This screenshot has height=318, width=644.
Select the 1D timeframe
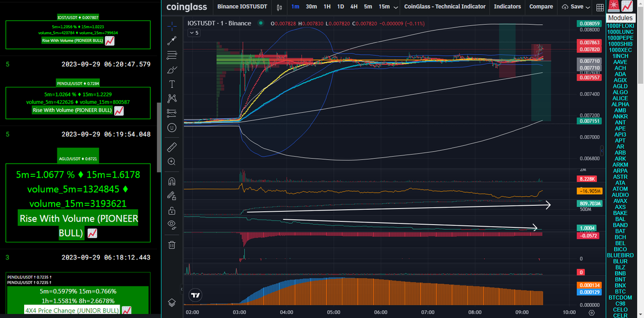coord(341,7)
